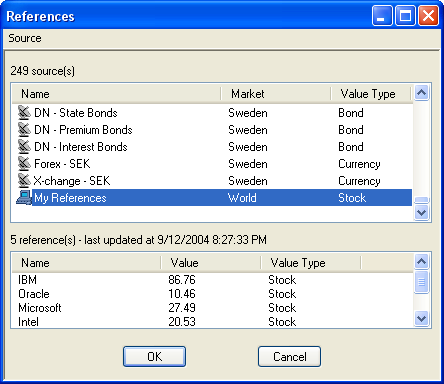Sort sources by Name column header

click(x=116, y=94)
